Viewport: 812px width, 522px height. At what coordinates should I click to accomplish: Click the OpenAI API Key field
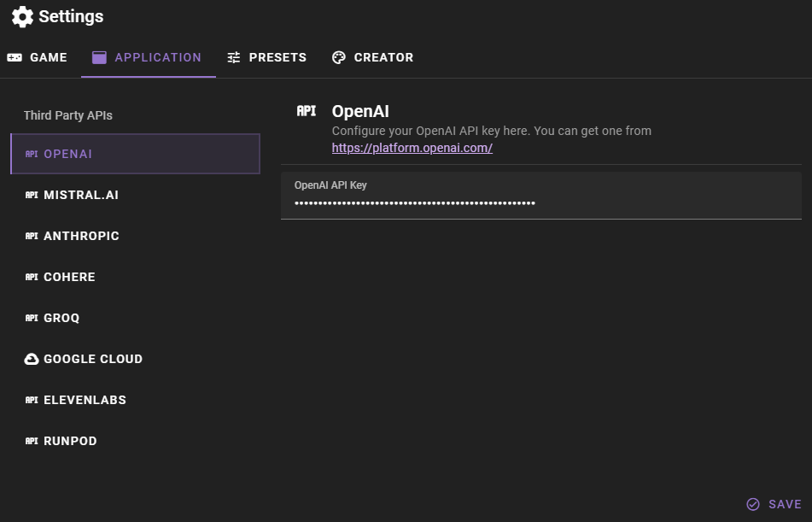[x=540, y=202]
